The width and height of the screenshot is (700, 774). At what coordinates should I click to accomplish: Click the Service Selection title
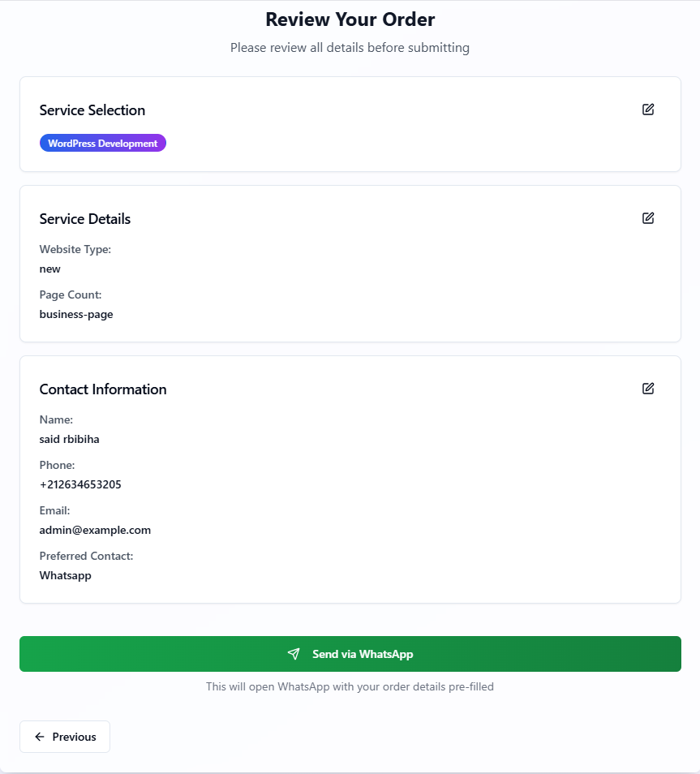coord(92,110)
